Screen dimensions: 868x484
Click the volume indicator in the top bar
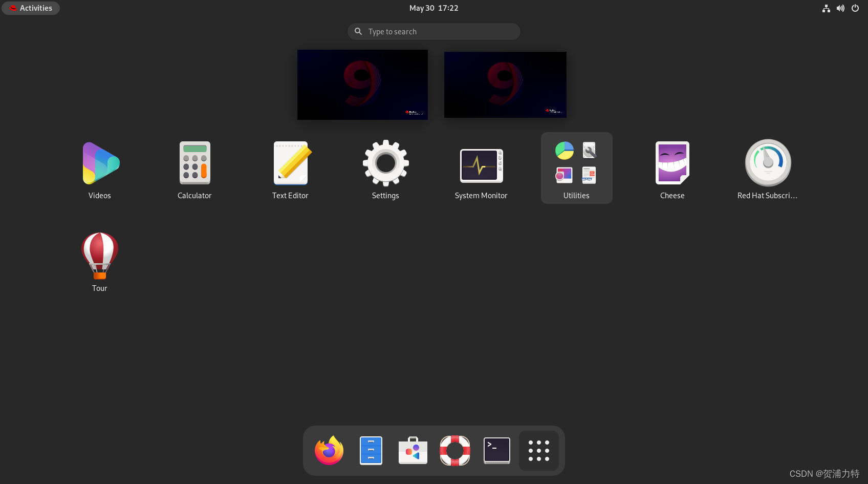point(840,8)
